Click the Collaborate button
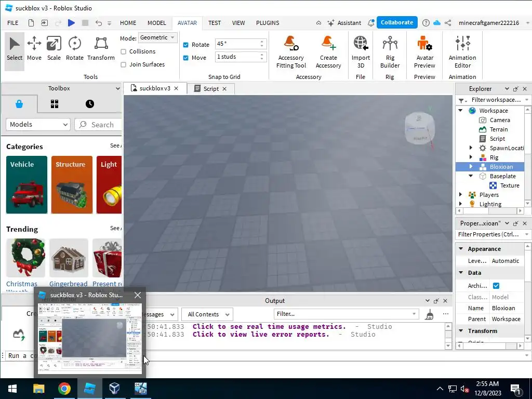This screenshot has height=399, width=532. pos(397,22)
